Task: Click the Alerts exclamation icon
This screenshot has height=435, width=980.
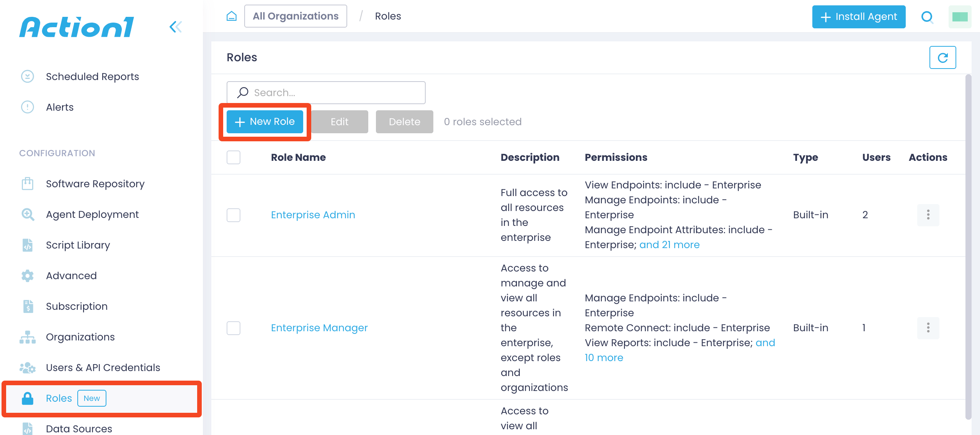Action: [28, 107]
